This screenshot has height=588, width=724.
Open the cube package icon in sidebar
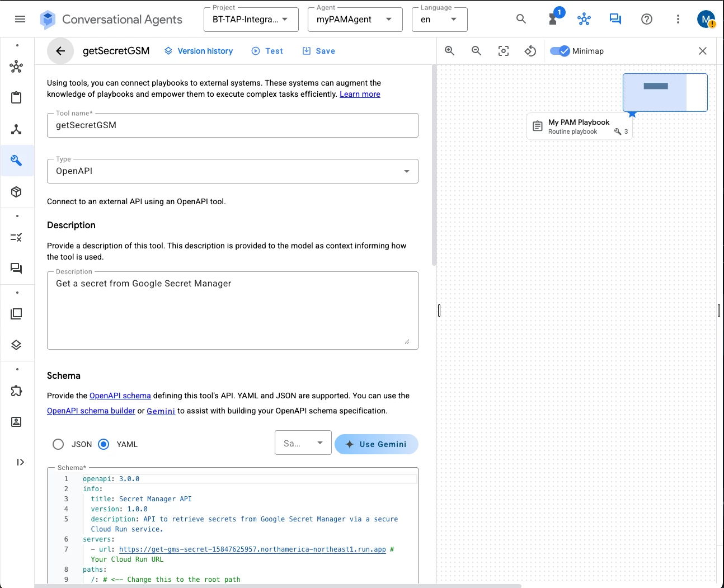(16, 192)
